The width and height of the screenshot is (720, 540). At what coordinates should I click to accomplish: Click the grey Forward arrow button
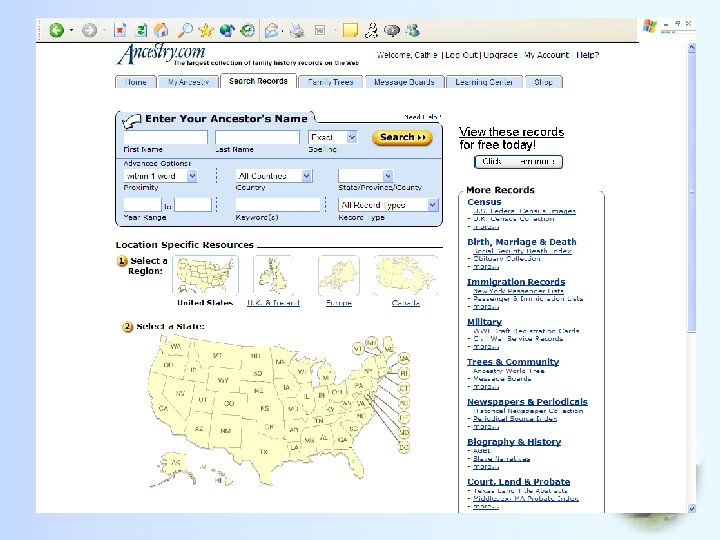[89, 31]
